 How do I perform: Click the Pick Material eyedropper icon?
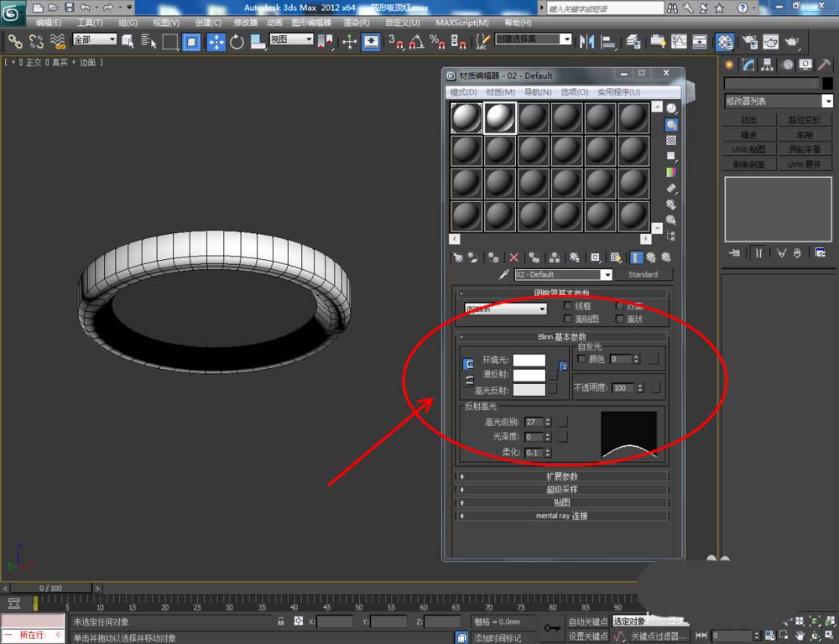pos(503,274)
